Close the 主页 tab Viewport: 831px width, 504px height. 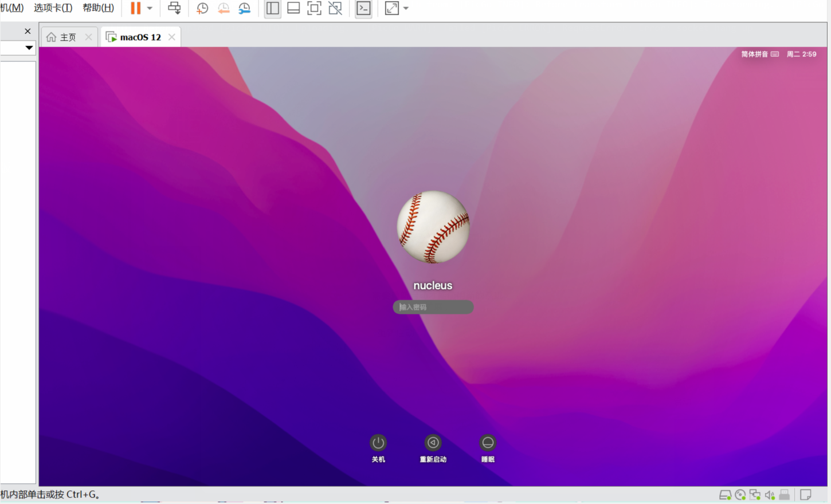(x=88, y=37)
